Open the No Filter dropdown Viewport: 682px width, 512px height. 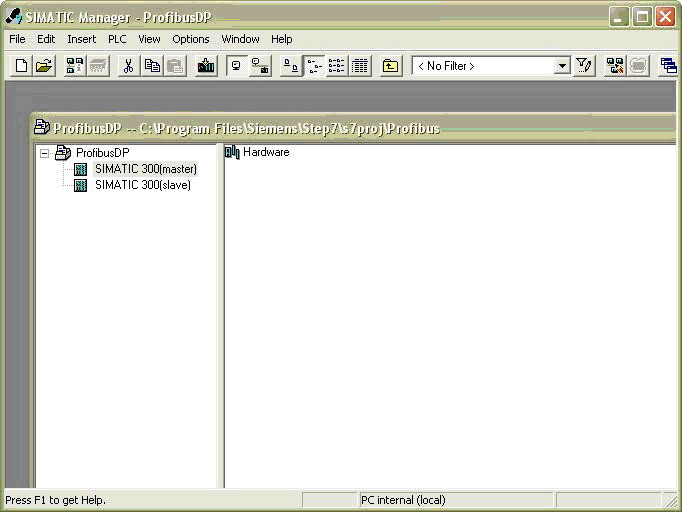pyautogui.click(x=562, y=66)
